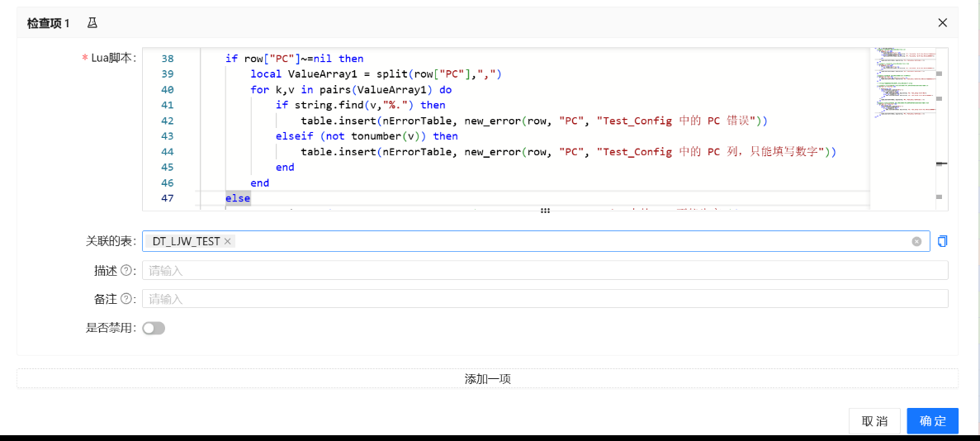980x441 pixels.
Task: Click the 取消 button
Action: pos(874,421)
